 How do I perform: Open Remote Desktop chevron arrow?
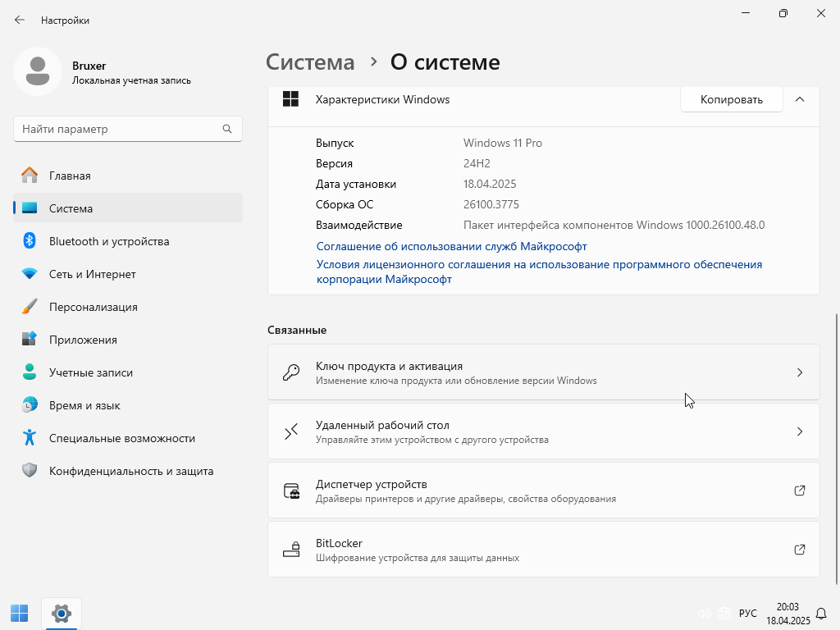pos(799,431)
